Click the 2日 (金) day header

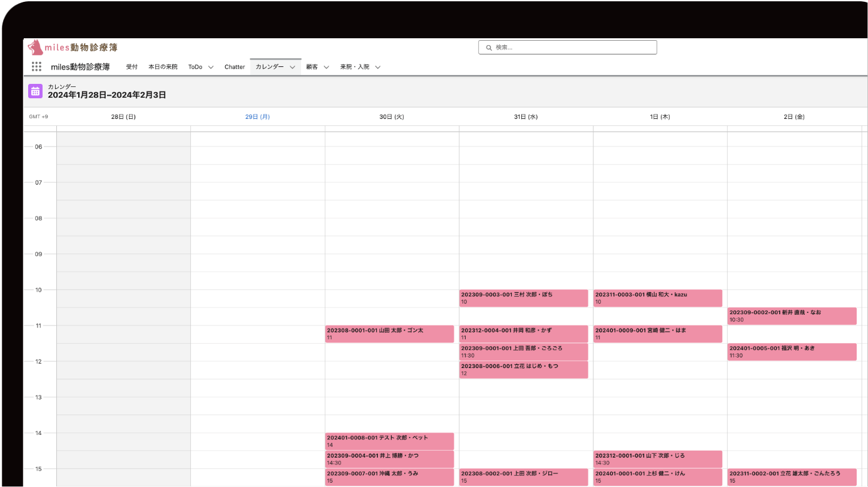(x=794, y=116)
